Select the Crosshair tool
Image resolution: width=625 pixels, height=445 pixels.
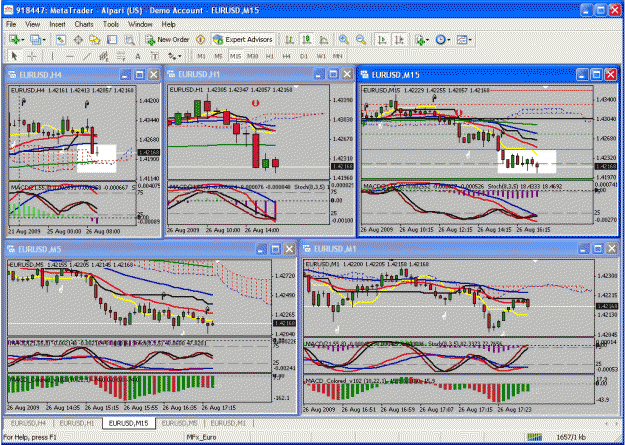(31, 56)
